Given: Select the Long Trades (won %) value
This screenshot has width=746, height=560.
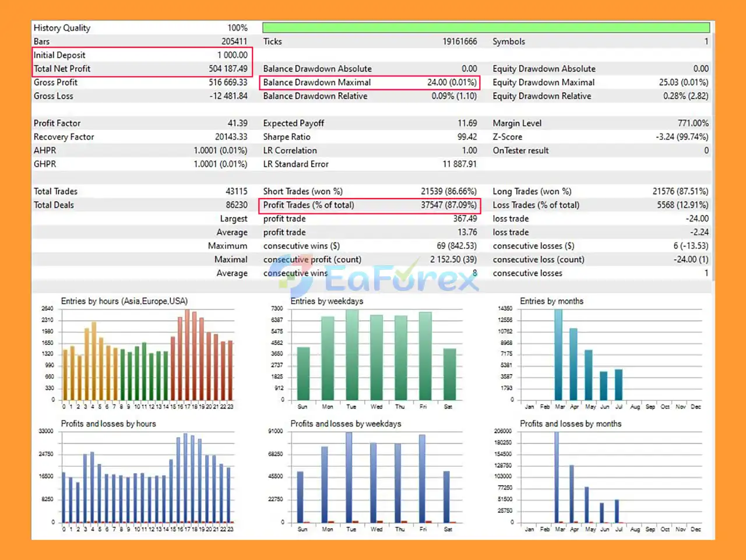Looking at the screenshot, I should click(x=680, y=191).
